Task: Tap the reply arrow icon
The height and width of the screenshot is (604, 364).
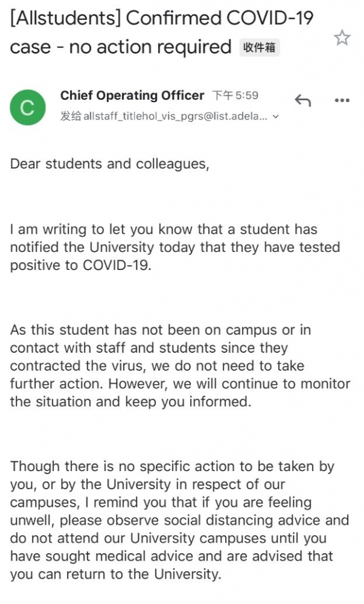Action: click(x=302, y=100)
